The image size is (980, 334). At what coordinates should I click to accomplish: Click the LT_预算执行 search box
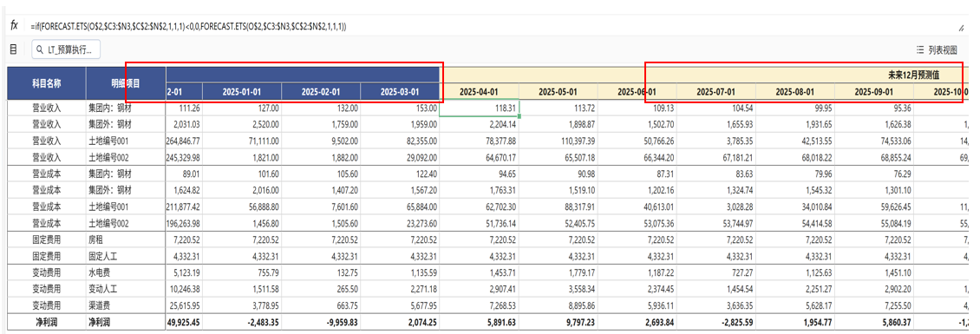(x=66, y=49)
